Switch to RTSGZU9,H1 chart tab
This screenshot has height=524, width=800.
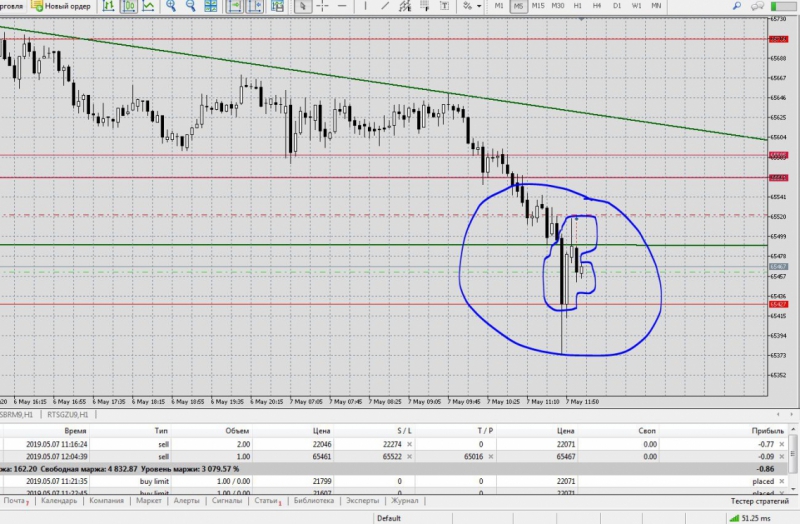67,415
